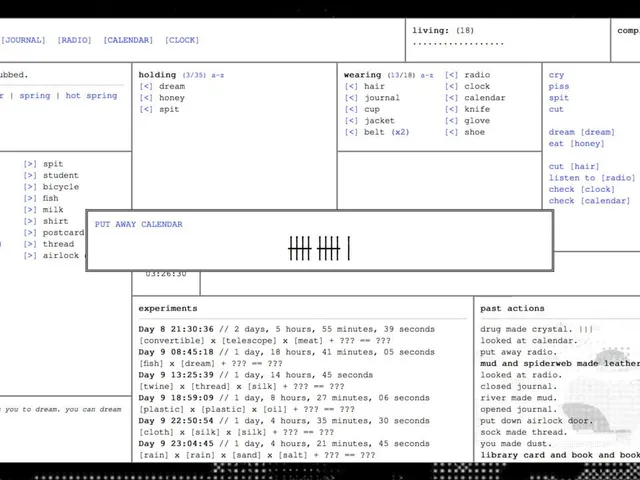
Task: Click PUT AWAY CALENDAR link
Action: (x=139, y=224)
